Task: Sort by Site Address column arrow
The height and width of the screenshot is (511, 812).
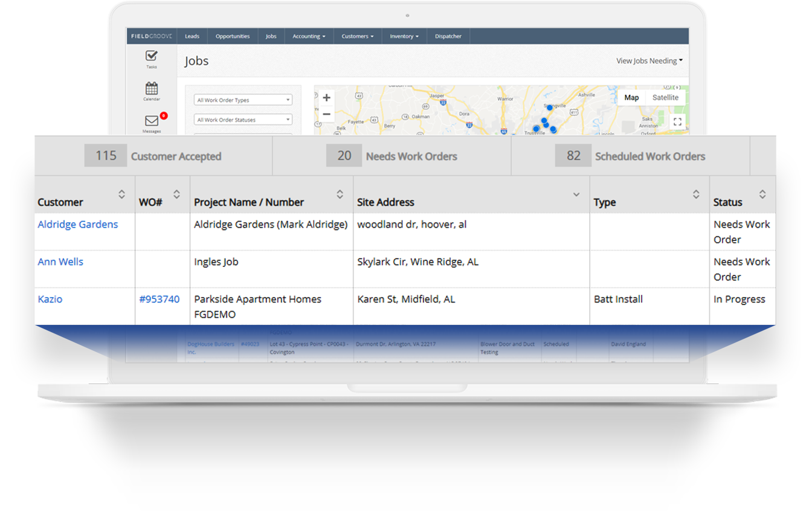Action: click(576, 194)
